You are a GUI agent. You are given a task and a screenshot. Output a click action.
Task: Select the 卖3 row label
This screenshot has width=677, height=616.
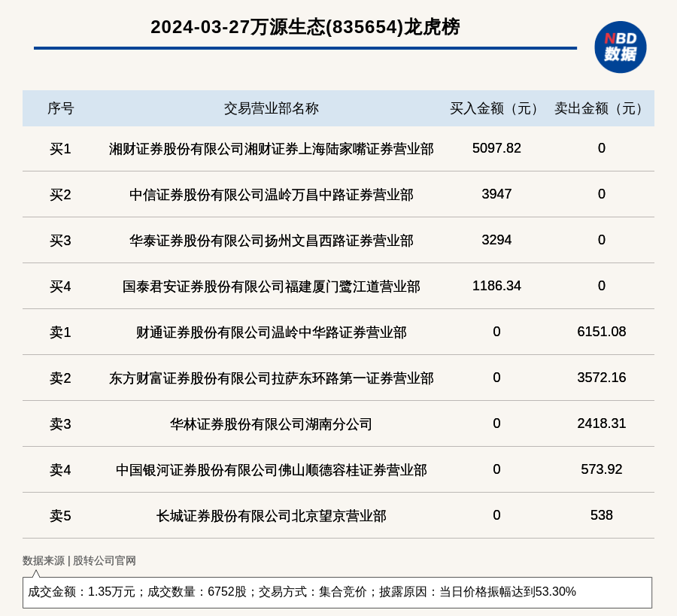tap(60, 424)
